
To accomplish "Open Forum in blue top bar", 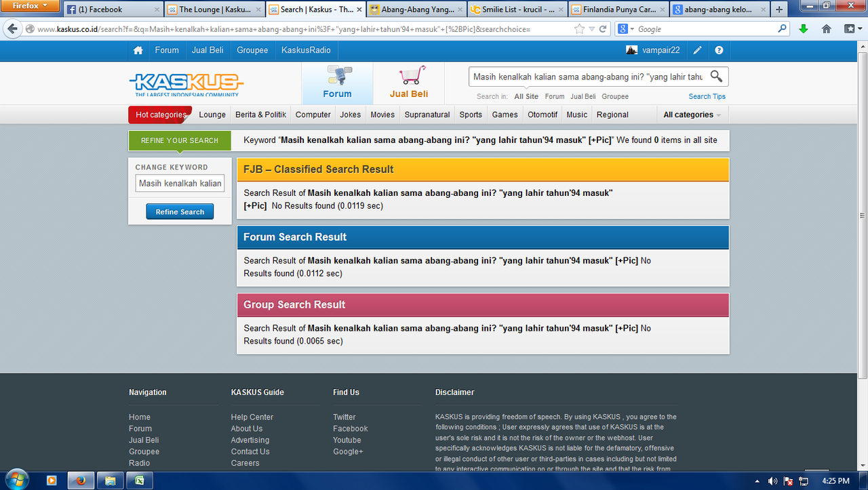I will (x=167, y=50).
